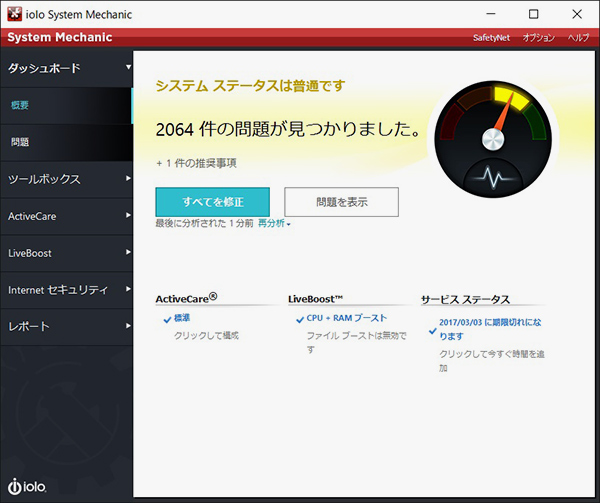Click the checkmark icon next to 標準
600x503 pixels.
coord(167,318)
